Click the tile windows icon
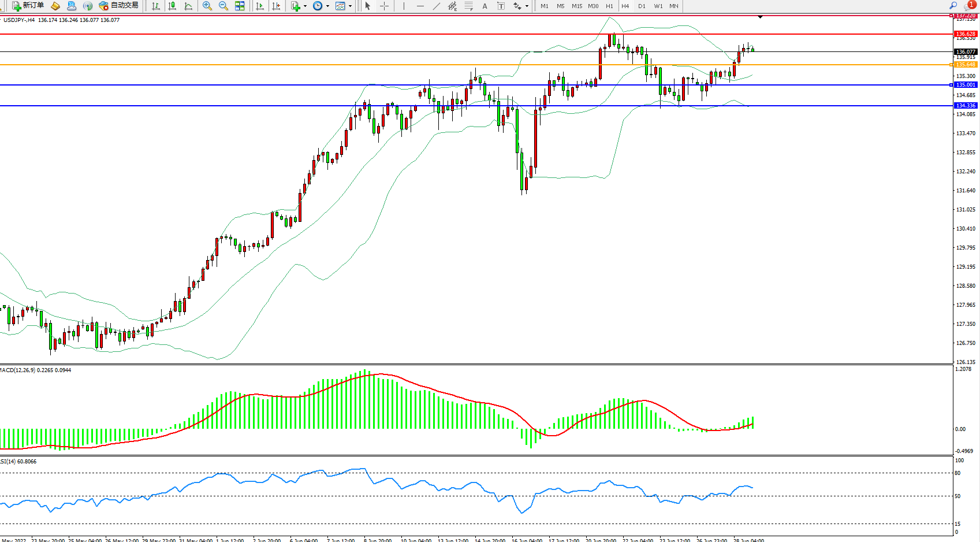The height and width of the screenshot is (542, 980). (x=240, y=6)
